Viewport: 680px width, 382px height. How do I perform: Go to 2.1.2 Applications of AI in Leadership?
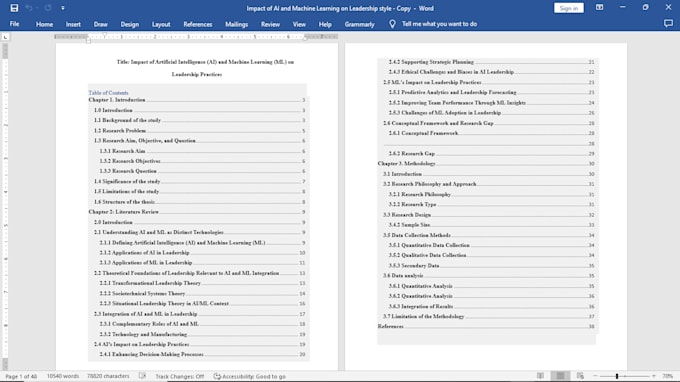202,252
